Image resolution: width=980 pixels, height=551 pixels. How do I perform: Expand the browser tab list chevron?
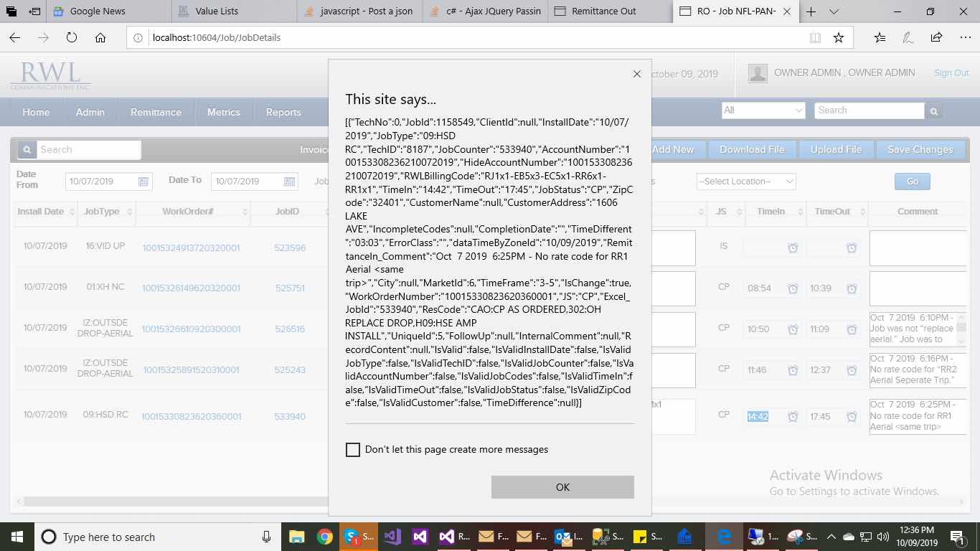834,11
